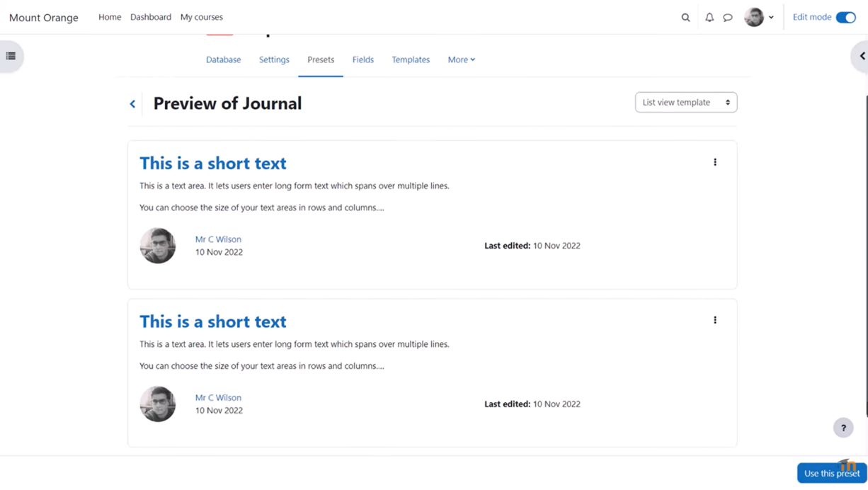Click second entry's This is a short text title
The width and height of the screenshot is (868, 490).
212,321
